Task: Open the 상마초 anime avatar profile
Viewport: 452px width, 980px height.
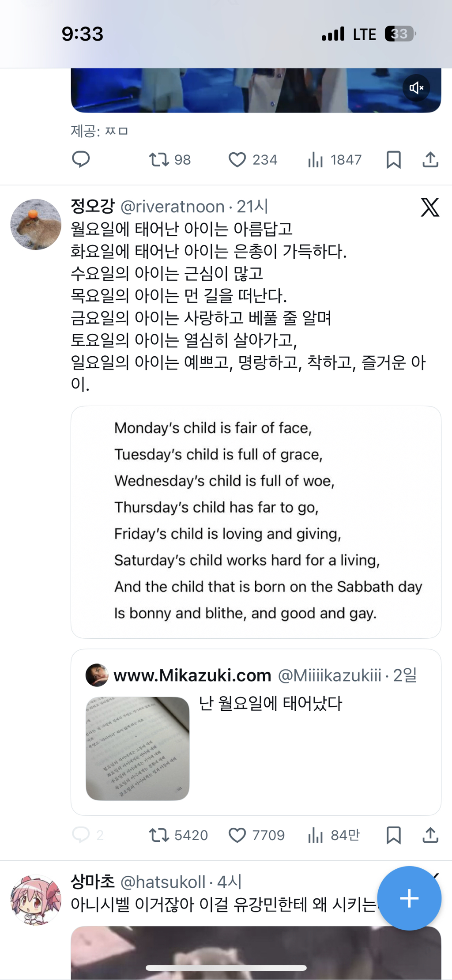Action: pyautogui.click(x=36, y=900)
